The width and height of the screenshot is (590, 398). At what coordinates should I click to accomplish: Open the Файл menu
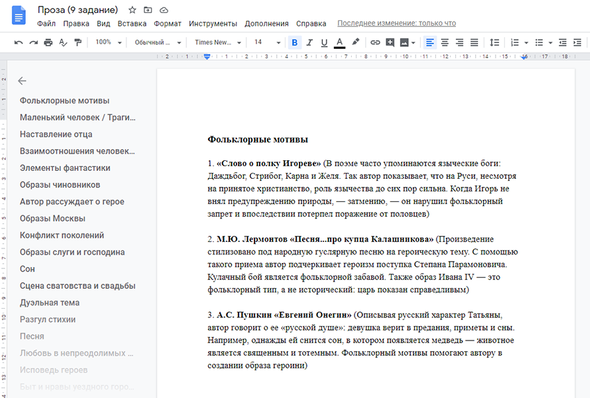[x=46, y=23]
